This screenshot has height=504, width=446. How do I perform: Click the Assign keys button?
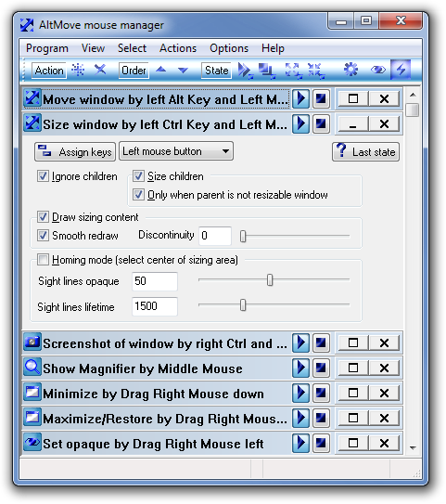tap(75, 151)
